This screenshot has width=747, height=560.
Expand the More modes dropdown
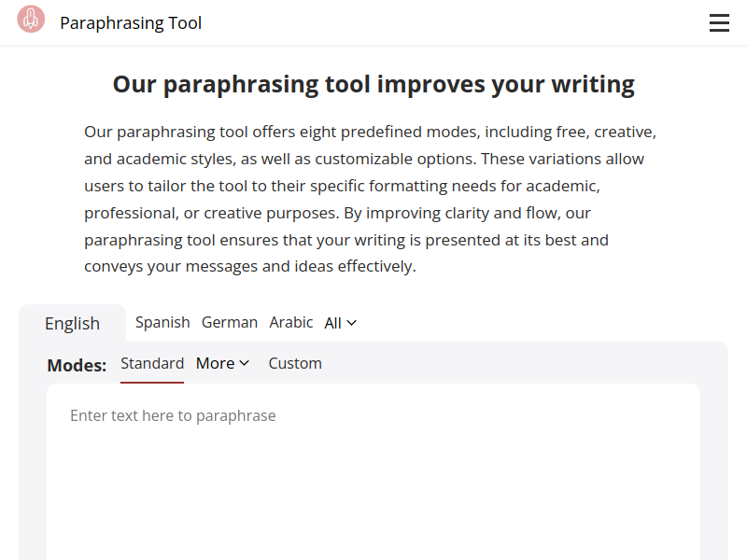222,363
